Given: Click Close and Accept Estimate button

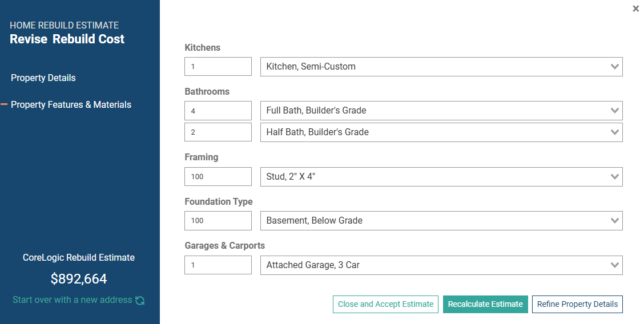Looking at the screenshot, I should [x=386, y=304].
